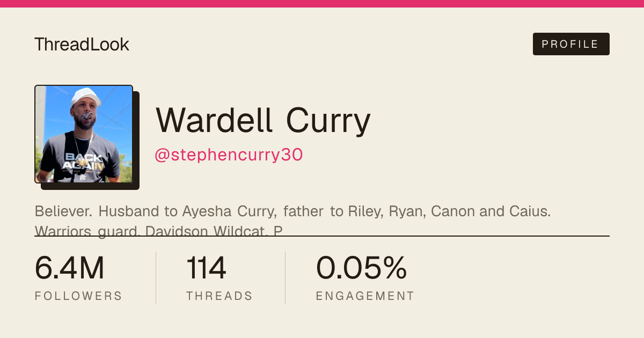This screenshot has height=338, width=644.
Task: Click the bio line starting with Believer
Action: pyautogui.click(x=292, y=211)
